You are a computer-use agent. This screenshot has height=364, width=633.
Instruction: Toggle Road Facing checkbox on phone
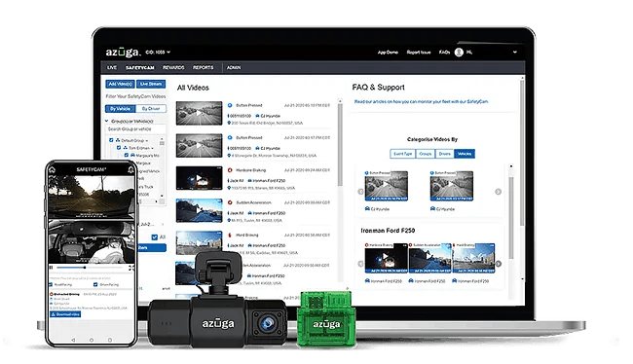tap(51, 285)
